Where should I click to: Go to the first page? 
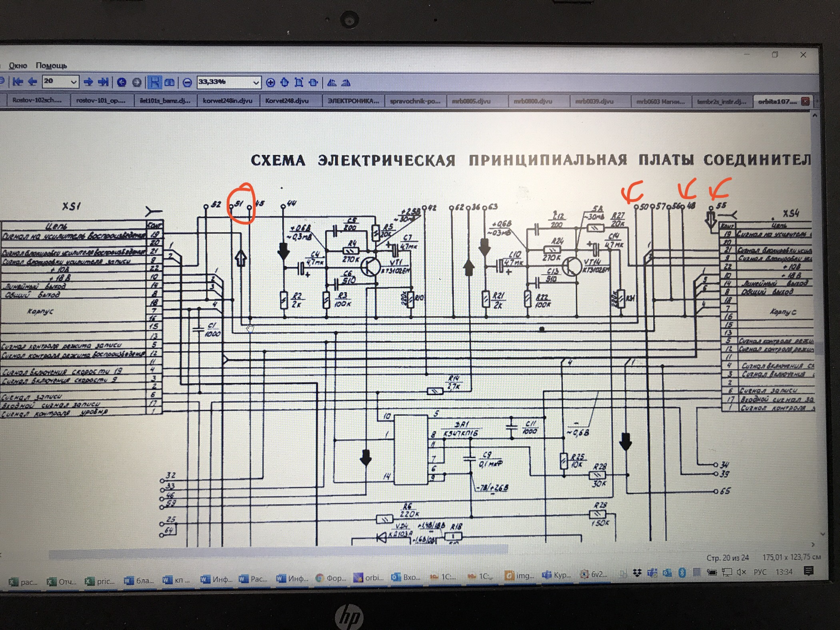pyautogui.click(x=18, y=82)
